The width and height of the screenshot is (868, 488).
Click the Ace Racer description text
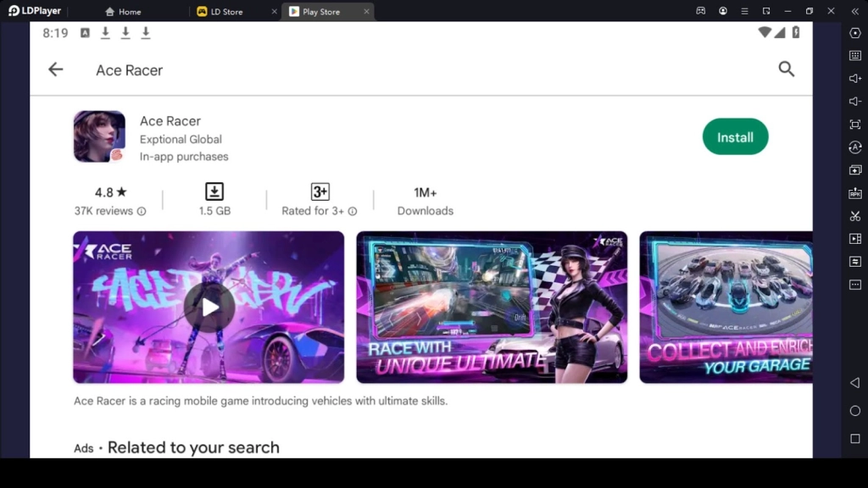(x=261, y=401)
